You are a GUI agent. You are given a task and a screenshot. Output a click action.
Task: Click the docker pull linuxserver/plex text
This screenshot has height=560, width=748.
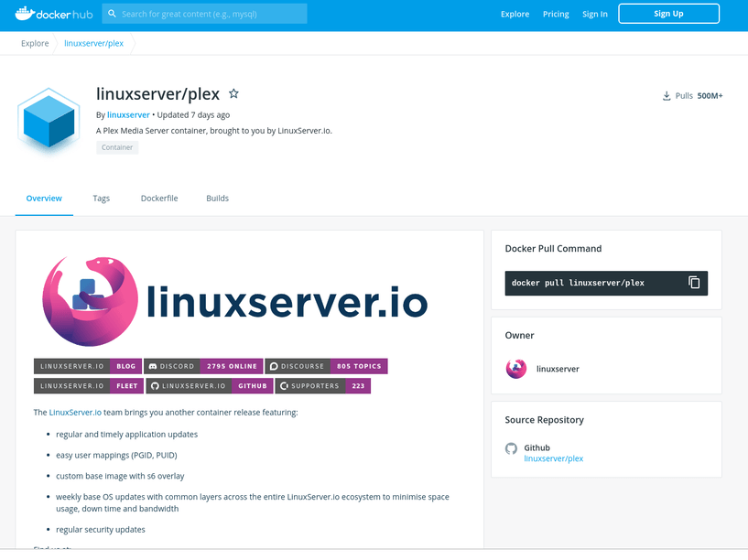point(578,283)
